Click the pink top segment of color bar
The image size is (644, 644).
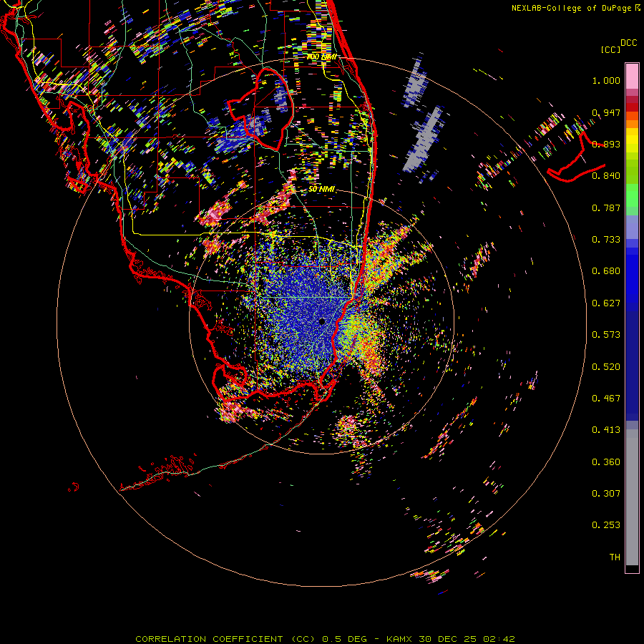point(632,76)
